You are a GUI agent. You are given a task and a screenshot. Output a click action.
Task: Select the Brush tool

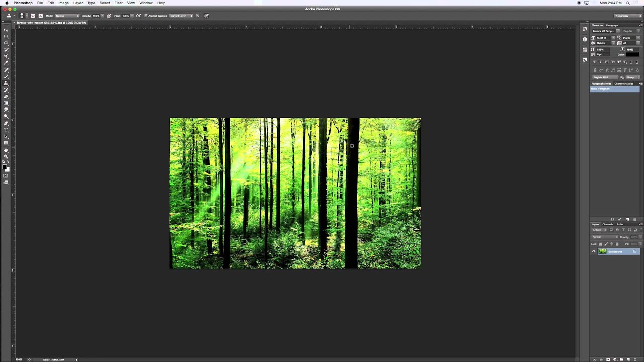(x=6, y=77)
